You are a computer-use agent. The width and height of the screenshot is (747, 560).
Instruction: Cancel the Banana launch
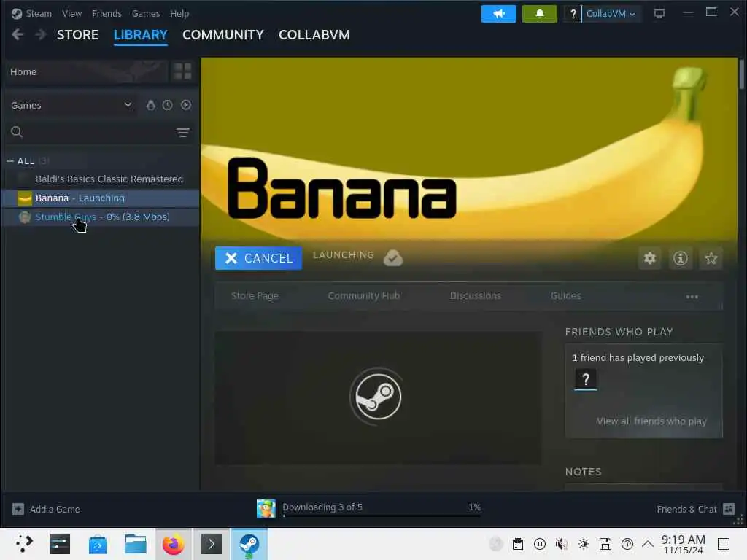[258, 258]
